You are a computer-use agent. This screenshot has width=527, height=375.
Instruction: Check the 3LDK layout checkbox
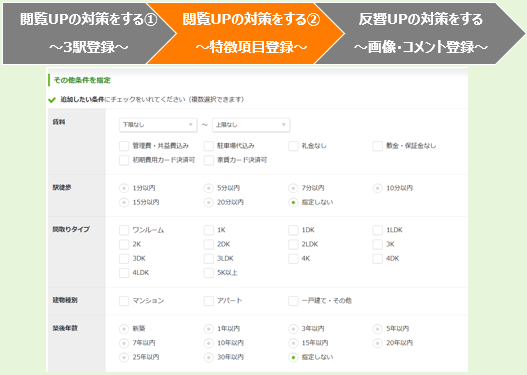click(209, 258)
